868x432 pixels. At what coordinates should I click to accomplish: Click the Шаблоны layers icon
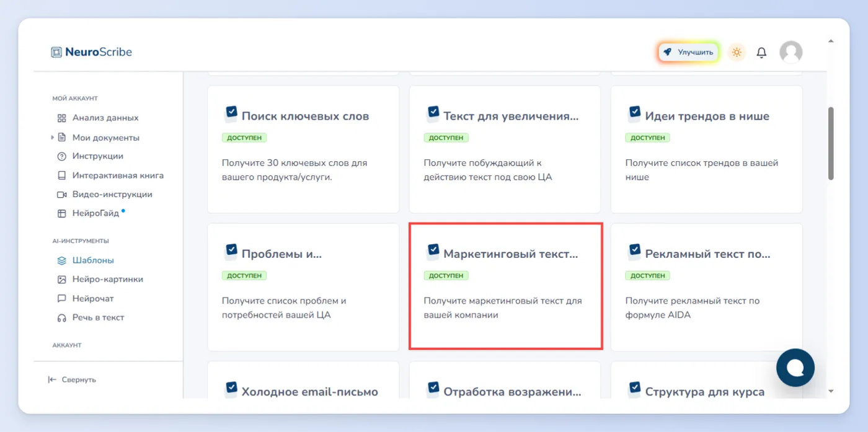click(x=61, y=260)
